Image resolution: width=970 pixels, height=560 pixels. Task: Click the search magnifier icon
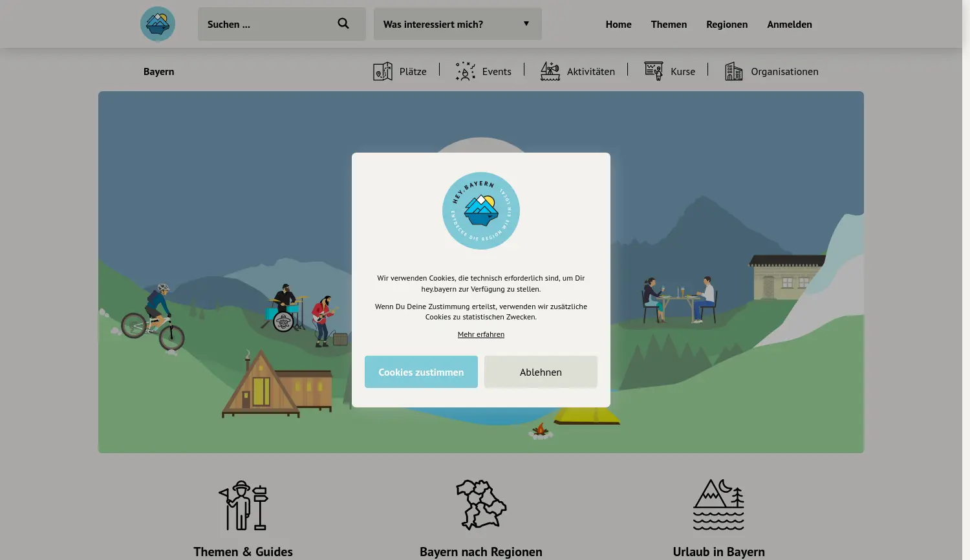(x=343, y=23)
